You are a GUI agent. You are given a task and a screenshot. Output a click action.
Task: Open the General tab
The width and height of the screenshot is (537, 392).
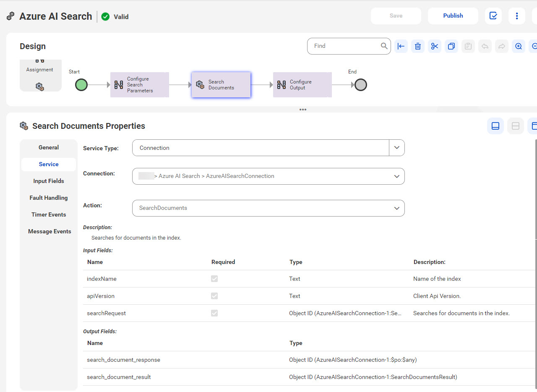[x=49, y=147]
